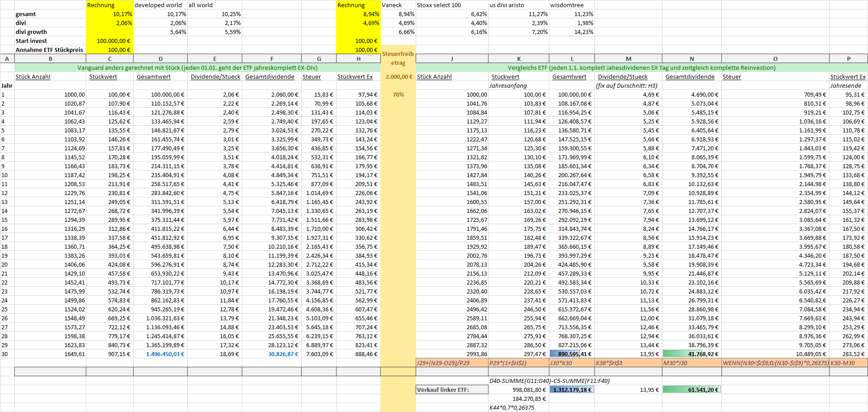Viewport: 868px width, 412px height.
Task: Select the column K header
Action: [518, 59]
